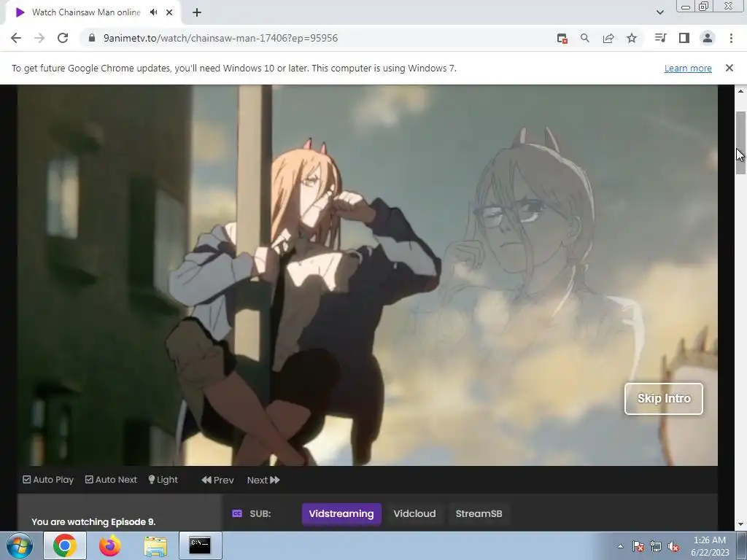
Task: Open Chrome profile avatar
Action: pos(708,38)
